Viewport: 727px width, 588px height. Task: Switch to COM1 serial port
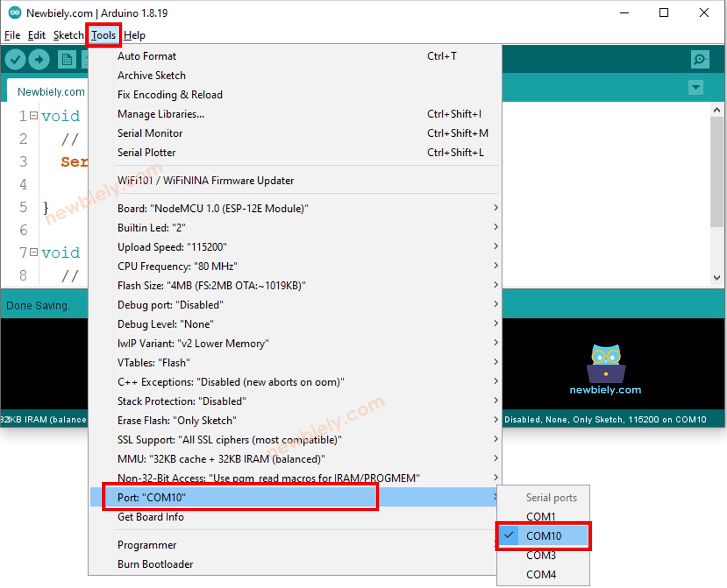pyautogui.click(x=539, y=516)
